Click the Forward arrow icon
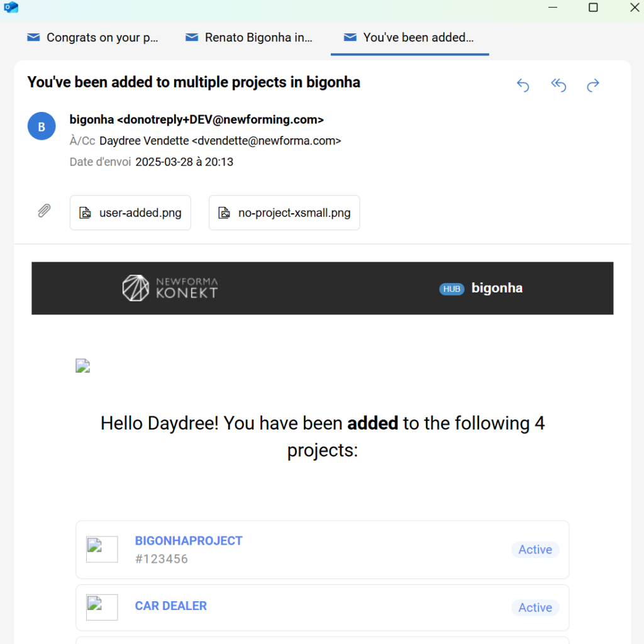 tap(593, 85)
